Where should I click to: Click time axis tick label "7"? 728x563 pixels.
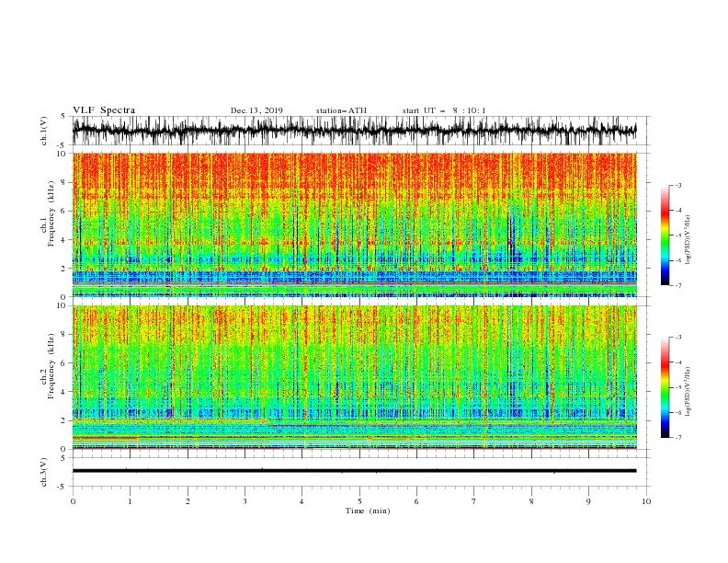(473, 501)
